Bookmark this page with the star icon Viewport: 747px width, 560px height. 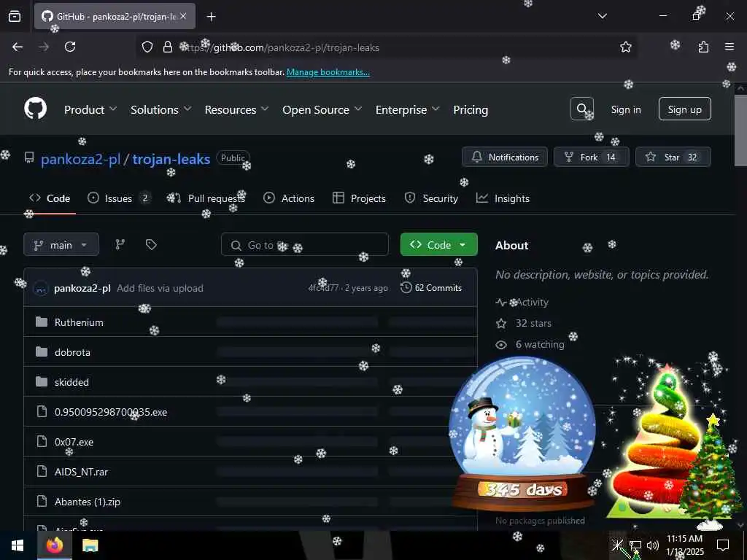(x=625, y=47)
